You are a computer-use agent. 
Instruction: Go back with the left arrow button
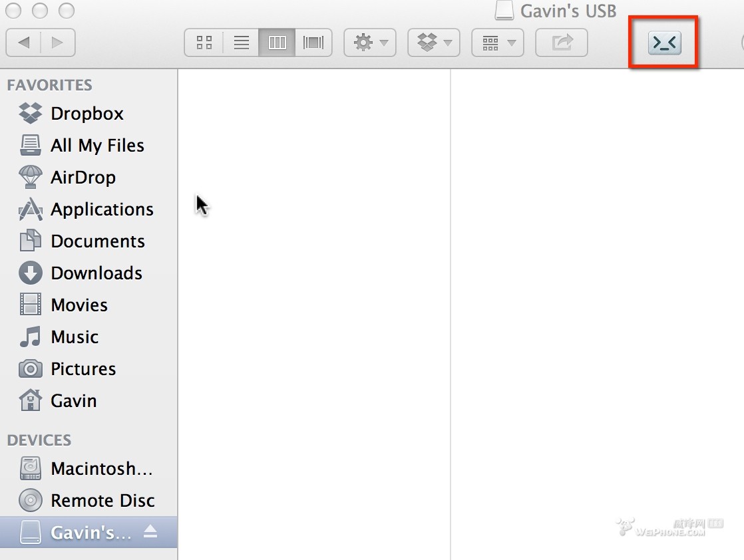point(23,43)
